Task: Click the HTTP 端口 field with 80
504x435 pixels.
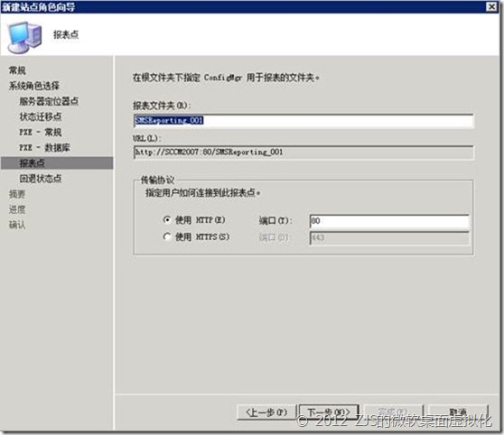Action: click(x=389, y=221)
